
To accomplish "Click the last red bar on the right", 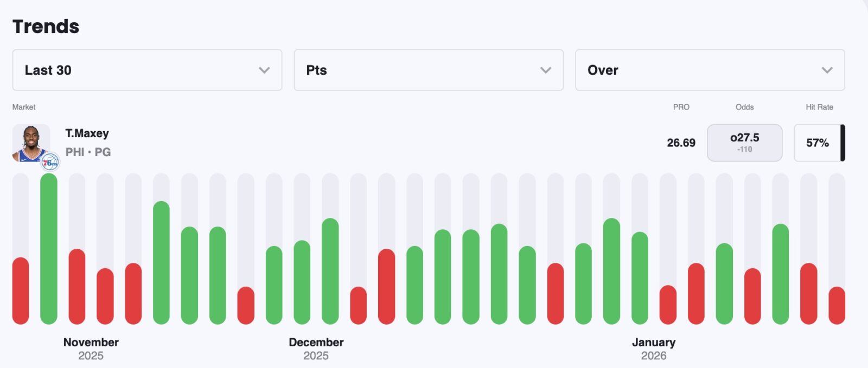I will point(837,305).
